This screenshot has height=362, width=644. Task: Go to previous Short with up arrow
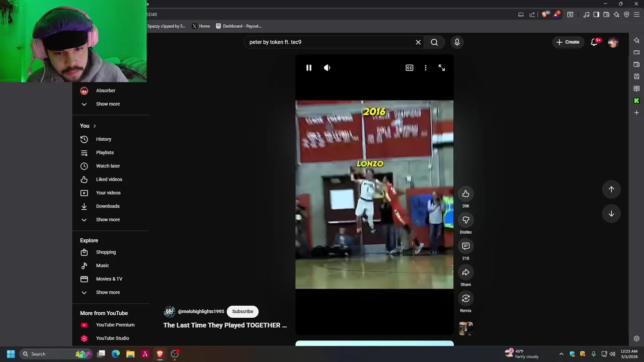[x=611, y=189]
